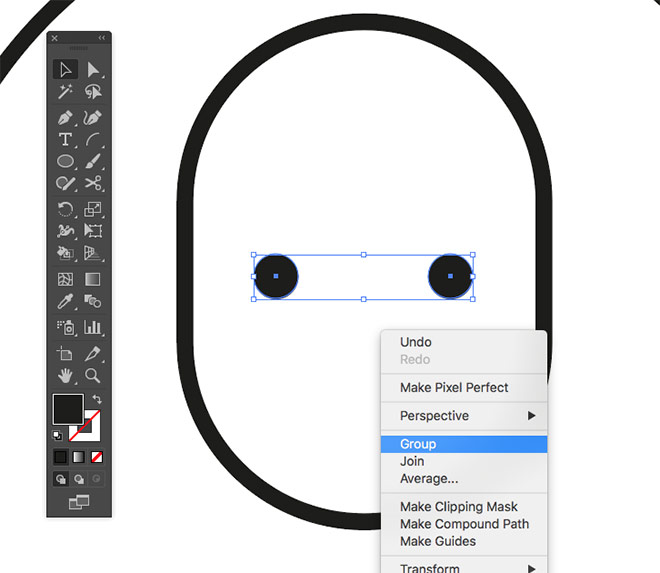
Task: Select the Ellipse tool
Action: [x=65, y=161]
